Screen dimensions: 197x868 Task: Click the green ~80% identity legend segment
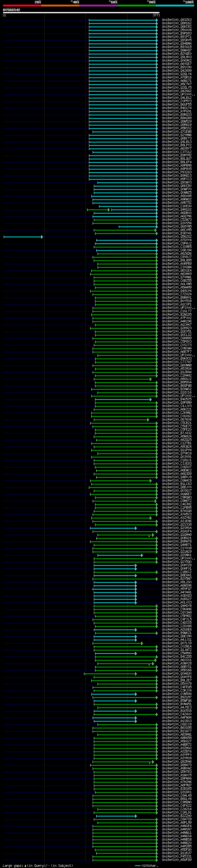[137, 6]
